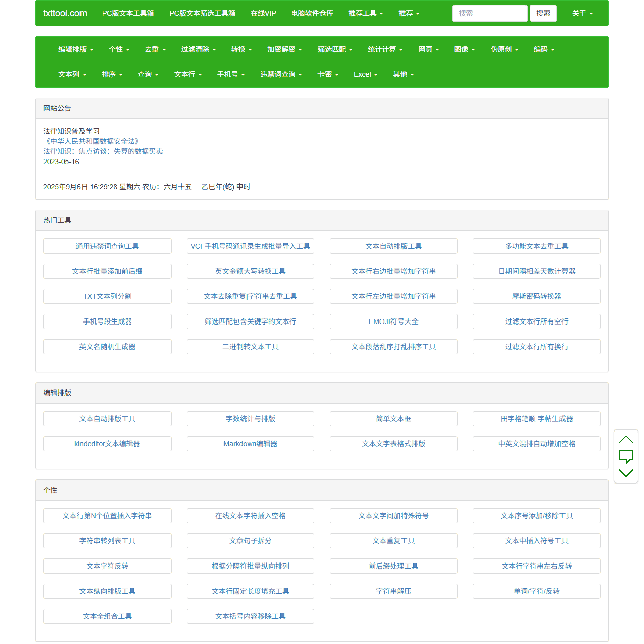Screen dimensions: 644x644
Task: Open the Excel dropdown menu
Action: (365, 74)
